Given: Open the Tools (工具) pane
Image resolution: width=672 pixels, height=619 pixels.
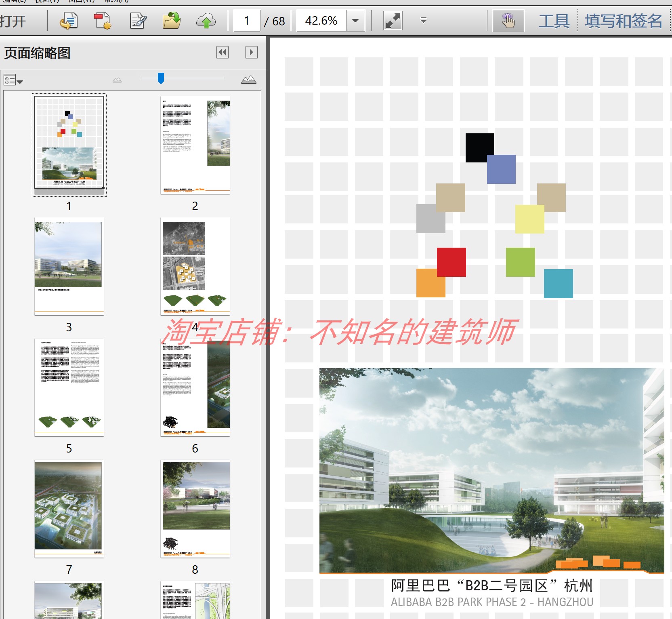Looking at the screenshot, I should tap(554, 21).
